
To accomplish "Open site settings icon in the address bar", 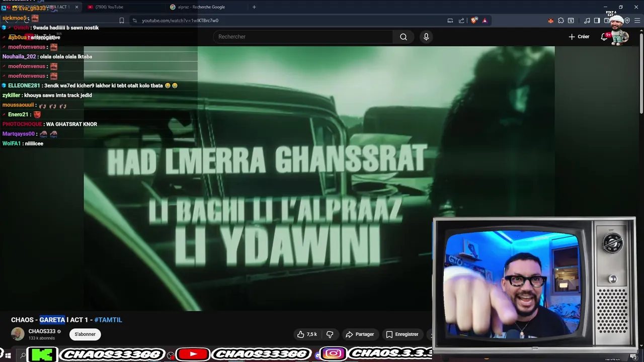I will (134, 21).
